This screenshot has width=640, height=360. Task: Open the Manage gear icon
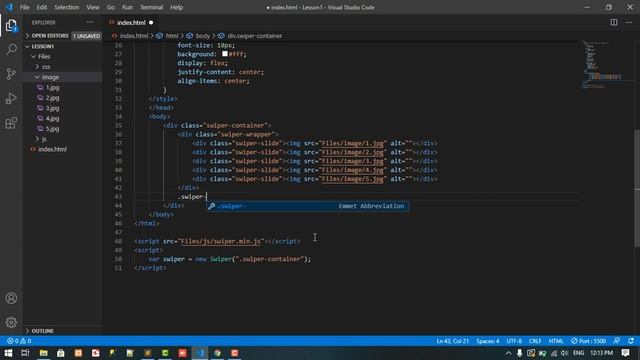[11, 322]
